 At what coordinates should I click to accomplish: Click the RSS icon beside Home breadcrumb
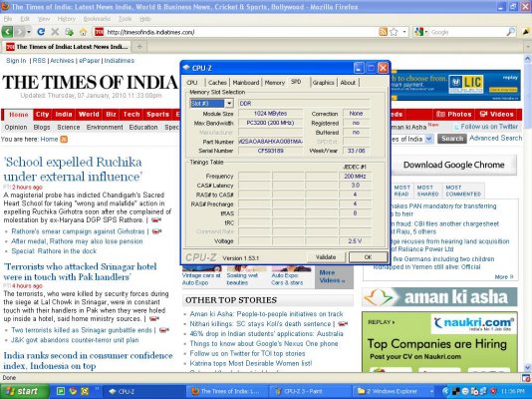click(x=64, y=140)
